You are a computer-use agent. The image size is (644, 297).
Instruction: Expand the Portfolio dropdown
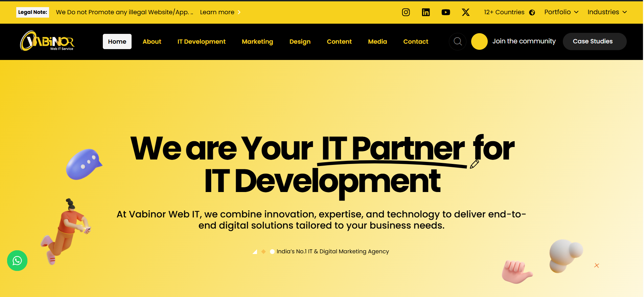coord(561,12)
